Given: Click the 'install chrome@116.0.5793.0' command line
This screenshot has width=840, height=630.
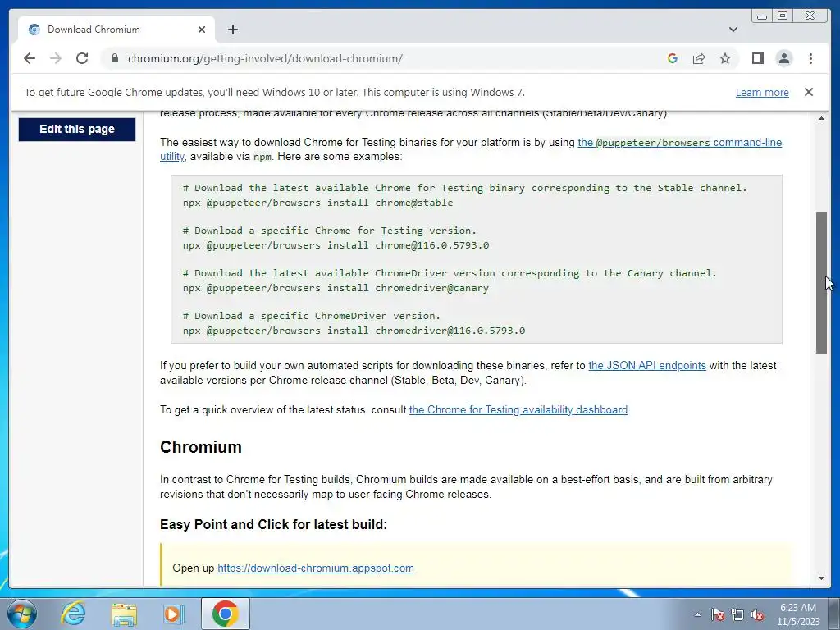Looking at the screenshot, I should click(336, 245).
